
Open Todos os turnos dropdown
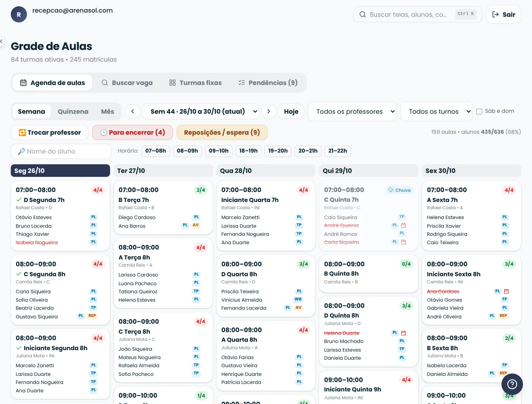click(x=436, y=111)
